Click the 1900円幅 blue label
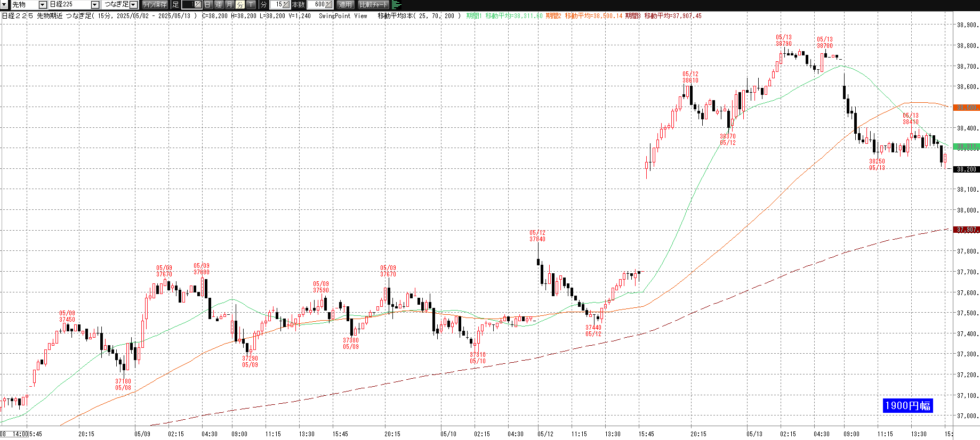Screen dimensions: 980x440 point(907,405)
